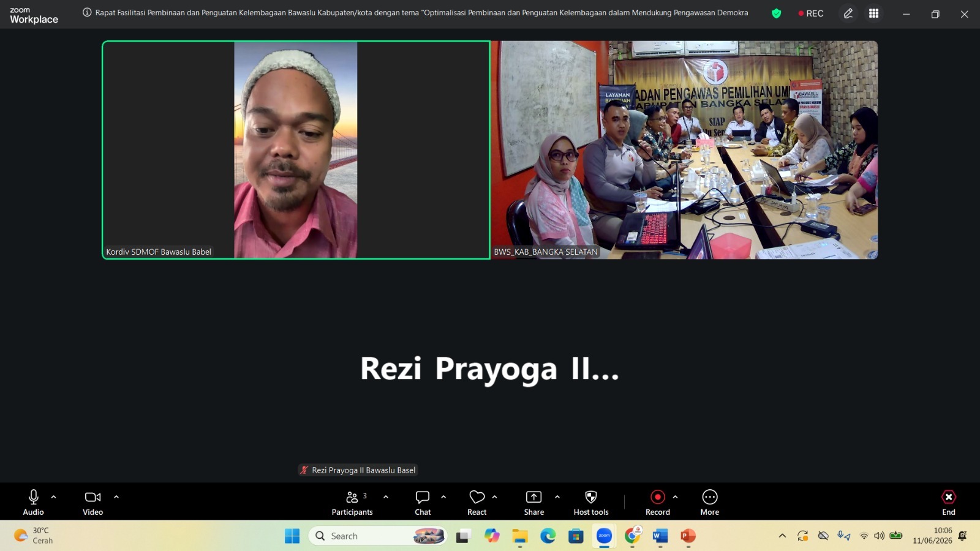Click the green encryption shield icon

777,13
